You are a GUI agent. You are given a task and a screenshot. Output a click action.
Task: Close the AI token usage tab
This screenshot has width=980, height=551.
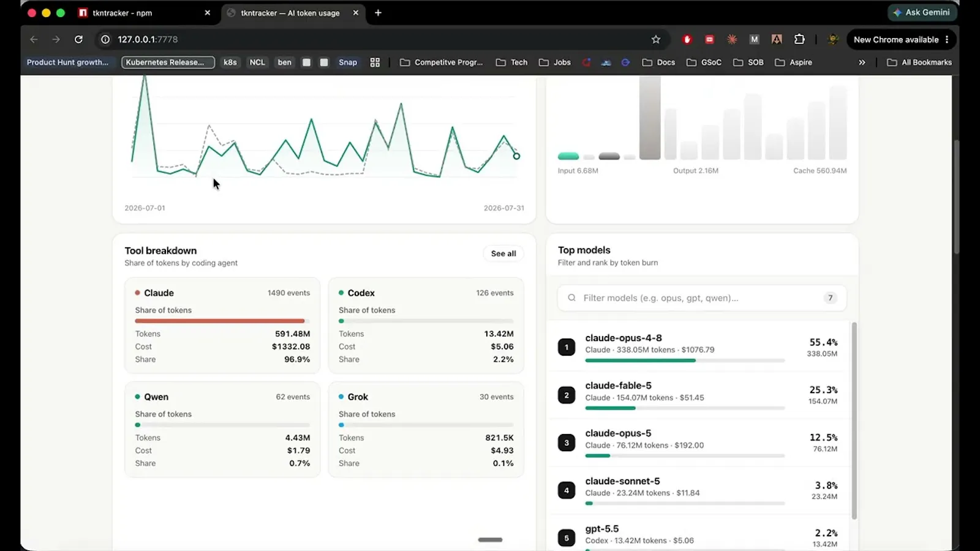pyautogui.click(x=356, y=13)
